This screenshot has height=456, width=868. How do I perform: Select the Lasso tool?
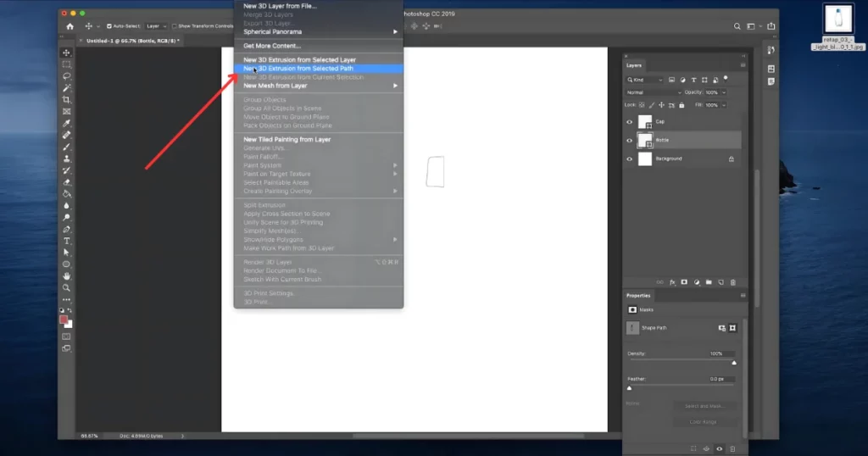coord(66,76)
